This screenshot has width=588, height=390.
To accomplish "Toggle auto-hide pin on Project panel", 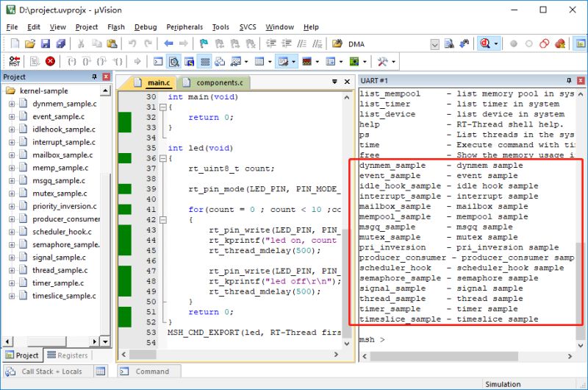I will click(95, 77).
